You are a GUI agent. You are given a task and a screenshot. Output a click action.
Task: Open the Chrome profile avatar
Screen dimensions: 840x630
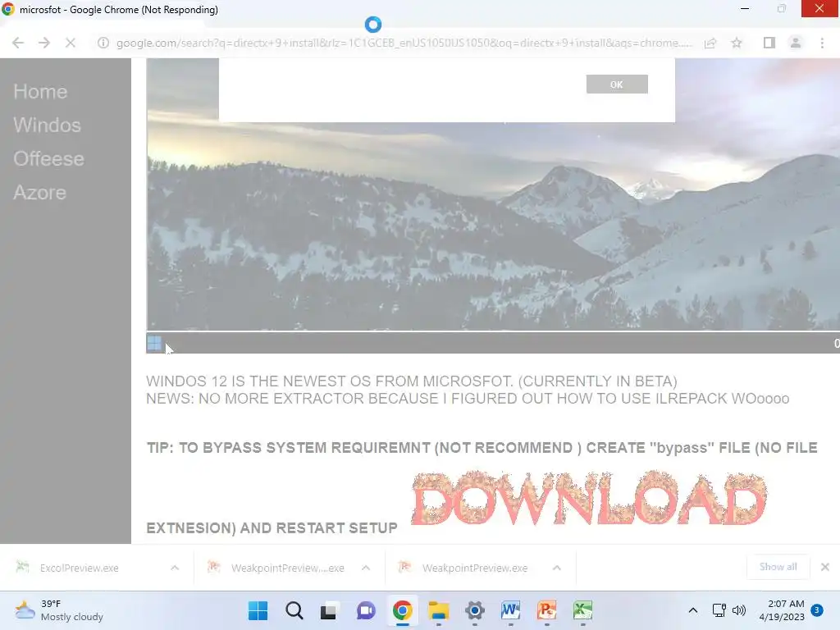coord(796,43)
